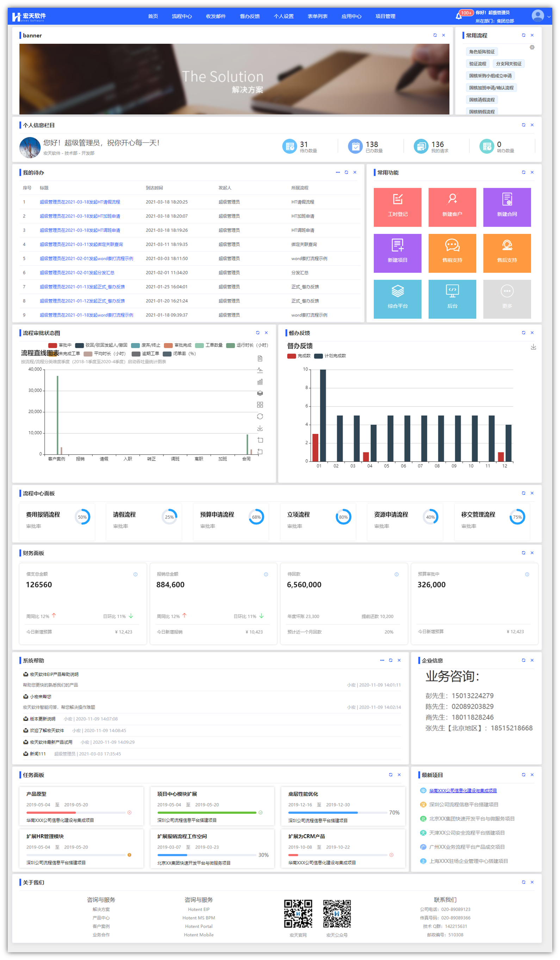Switch 流程审批状态图 to line chart

click(x=260, y=370)
